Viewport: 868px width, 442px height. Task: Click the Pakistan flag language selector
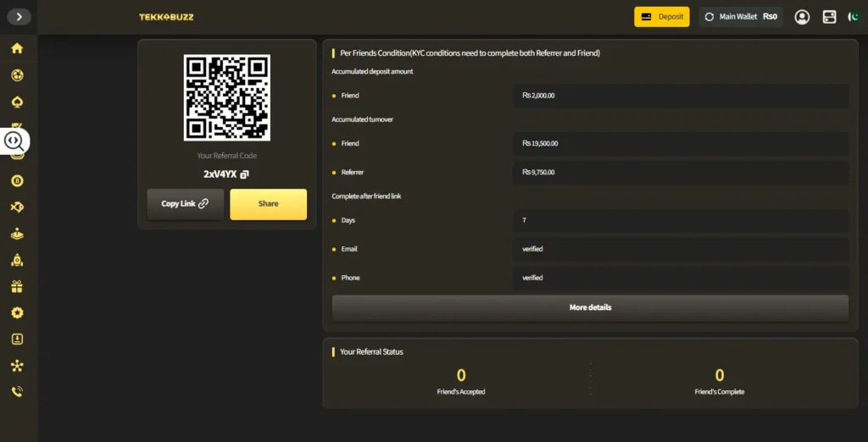coord(854,17)
